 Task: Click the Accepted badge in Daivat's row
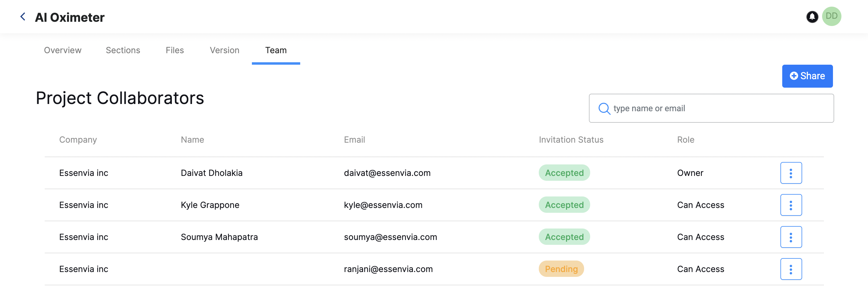tap(564, 173)
